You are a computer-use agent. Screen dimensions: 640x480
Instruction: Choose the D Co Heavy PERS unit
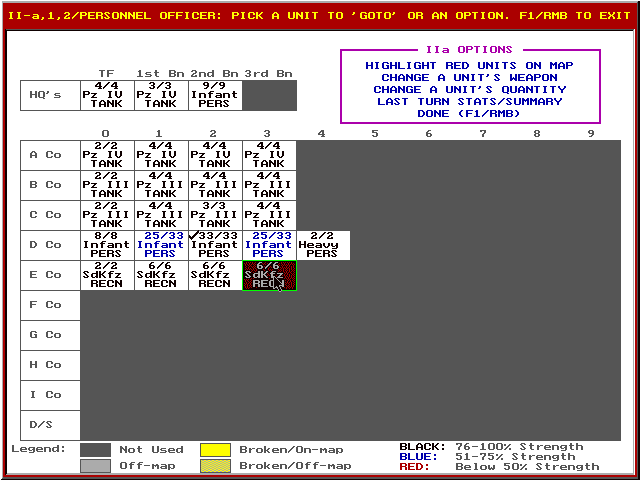point(322,245)
